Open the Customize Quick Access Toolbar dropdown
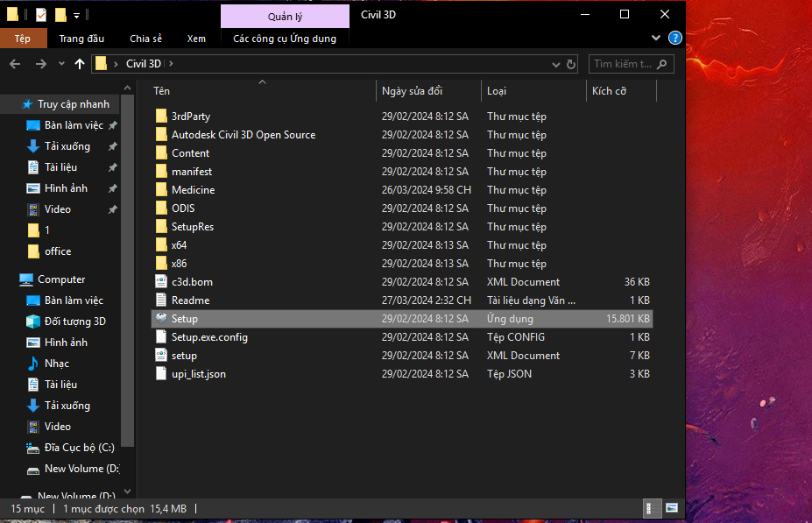The height and width of the screenshot is (523, 812). click(x=76, y=16)
